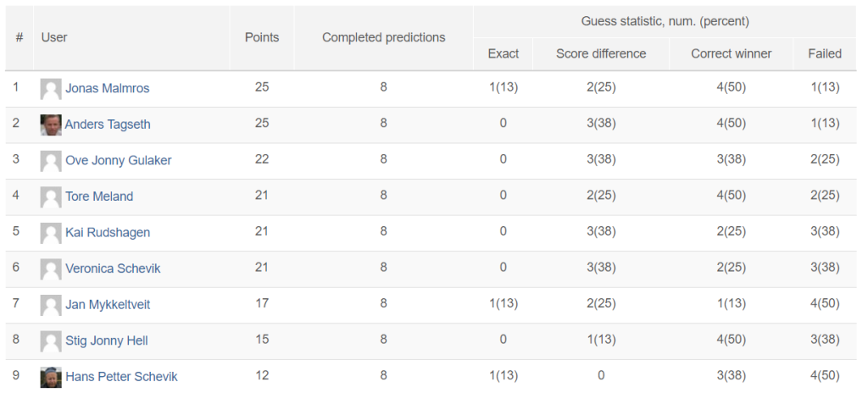Click the Failed column header

825,53
